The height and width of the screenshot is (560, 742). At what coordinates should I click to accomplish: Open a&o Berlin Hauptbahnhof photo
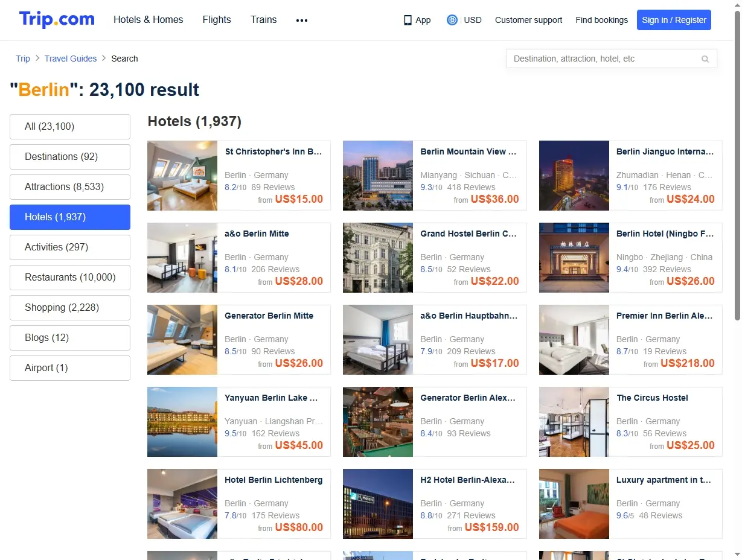[378, 340]
